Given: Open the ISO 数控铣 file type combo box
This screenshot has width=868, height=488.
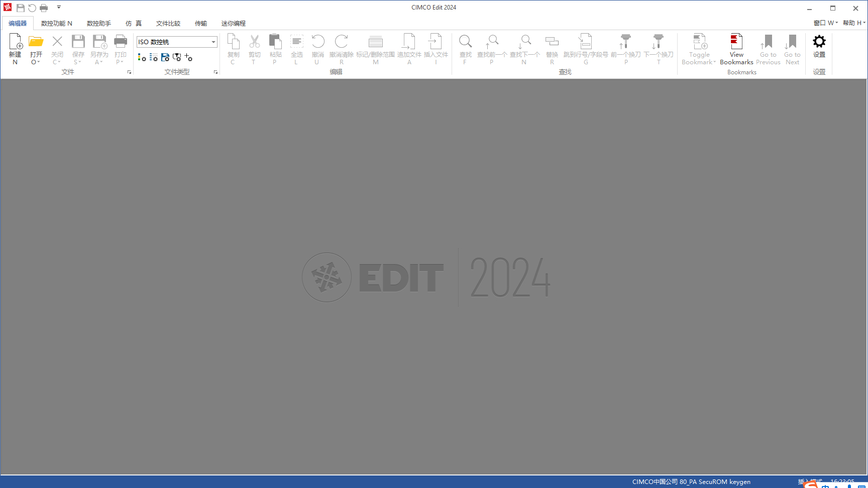Looking at the screenshot, I should (177, 42).
